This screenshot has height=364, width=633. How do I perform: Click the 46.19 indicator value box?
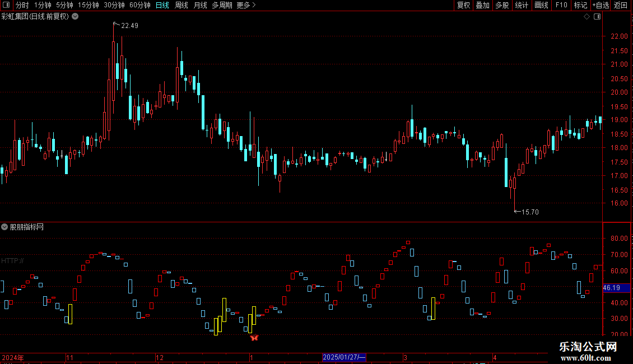coord(616,288)
